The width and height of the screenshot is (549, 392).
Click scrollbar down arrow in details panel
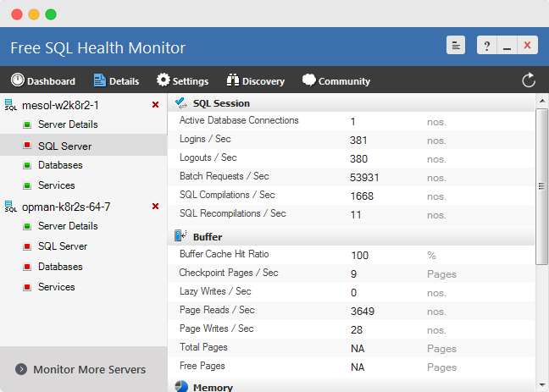(x=542, y=385)
